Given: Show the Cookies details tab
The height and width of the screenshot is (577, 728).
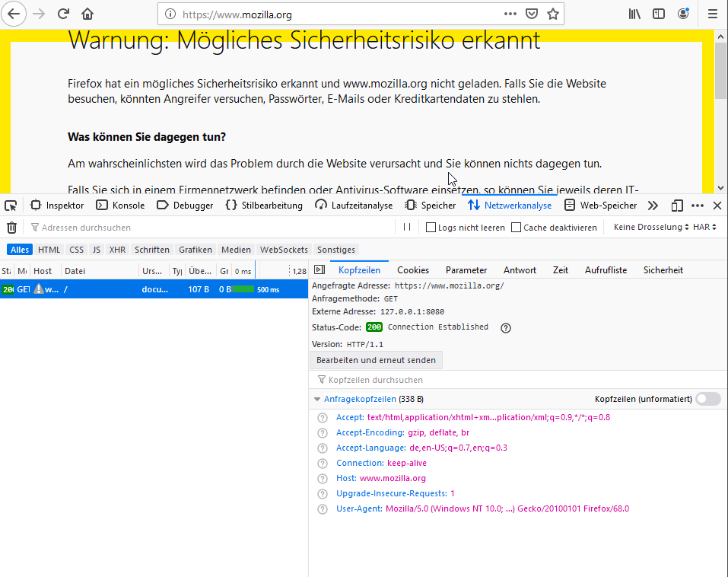Looking at the screenshot, I should (413, 270).
